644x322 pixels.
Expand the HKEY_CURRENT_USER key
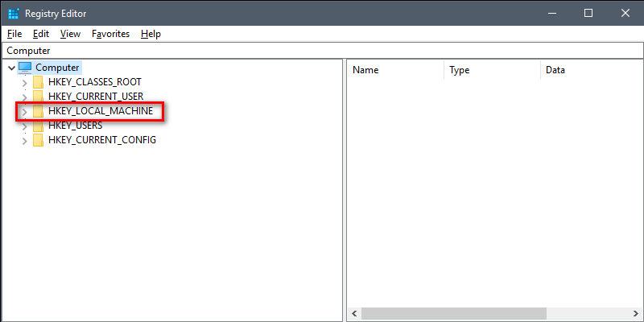25,97
